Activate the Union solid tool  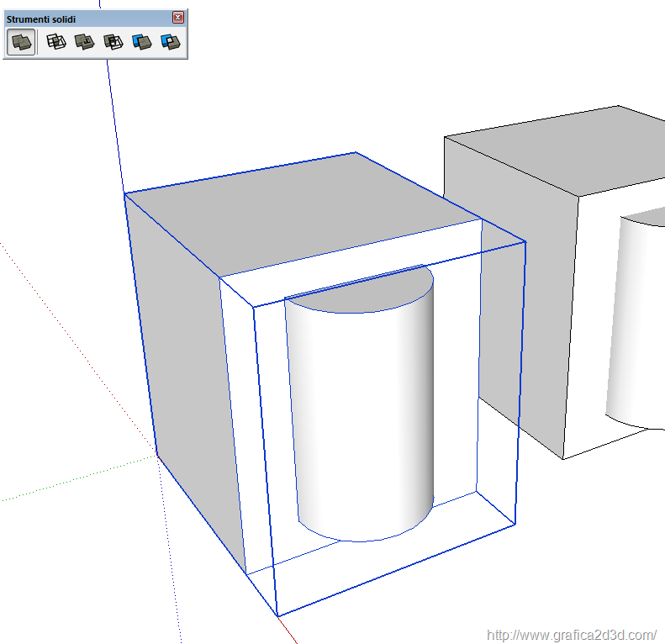tap(84, 42)
